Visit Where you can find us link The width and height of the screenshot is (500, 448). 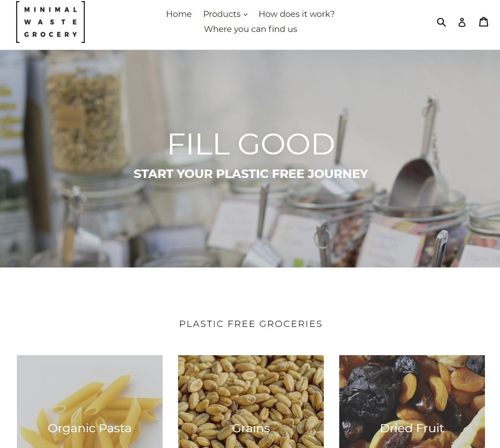250,29
